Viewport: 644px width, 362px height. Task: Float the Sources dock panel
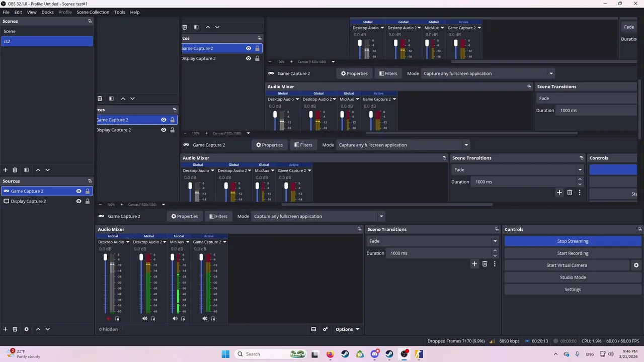(90, 181)
